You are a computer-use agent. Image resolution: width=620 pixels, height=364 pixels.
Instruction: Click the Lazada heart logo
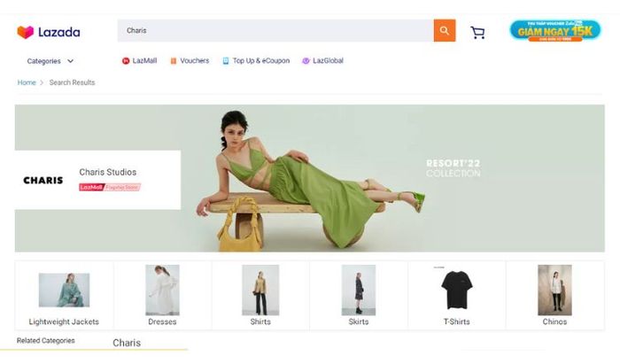tap(26, 32)
